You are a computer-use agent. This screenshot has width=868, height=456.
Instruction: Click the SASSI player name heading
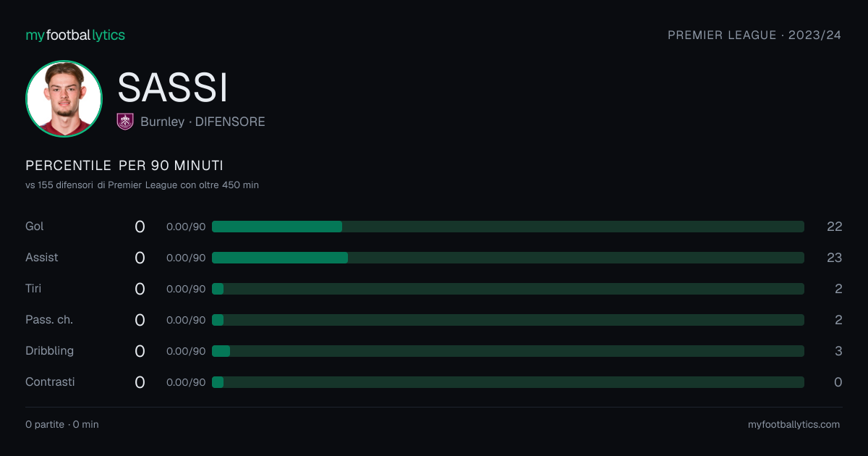click(173, 87)
